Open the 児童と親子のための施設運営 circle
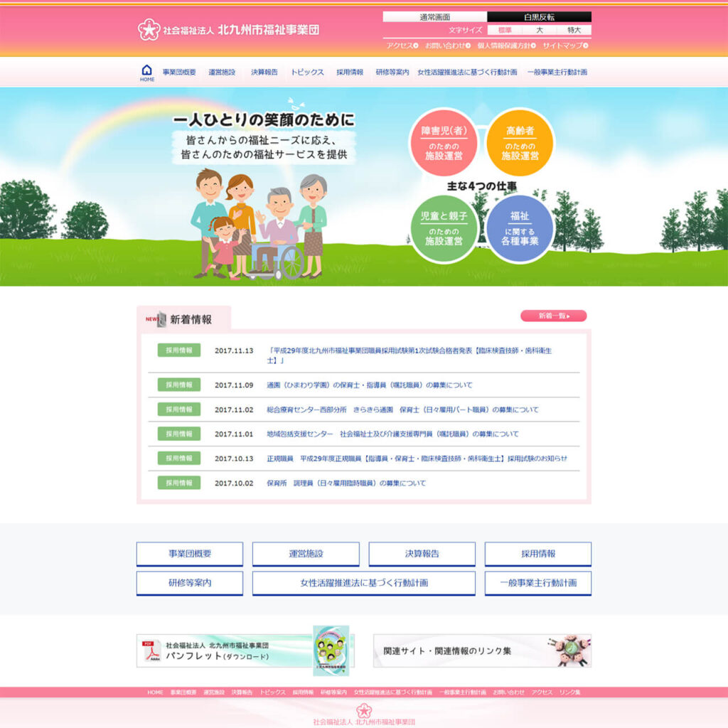Screen dimensions: 728x728 [x=444, y=228]
